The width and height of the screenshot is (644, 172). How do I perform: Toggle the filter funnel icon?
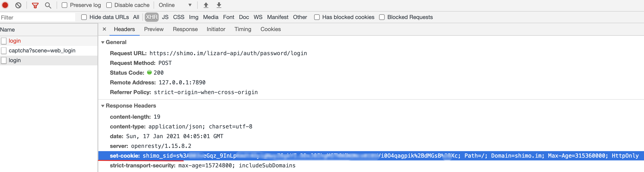click(35, 5)
